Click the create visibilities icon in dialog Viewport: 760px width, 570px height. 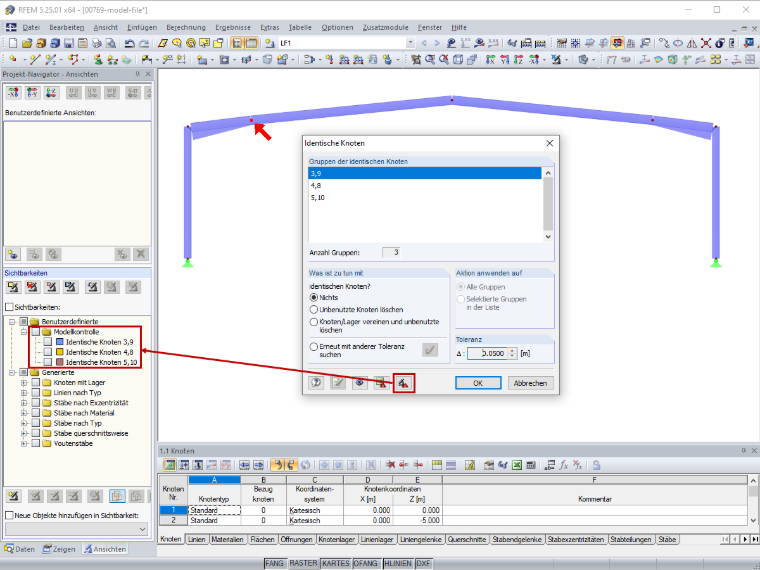pos(404,383)
